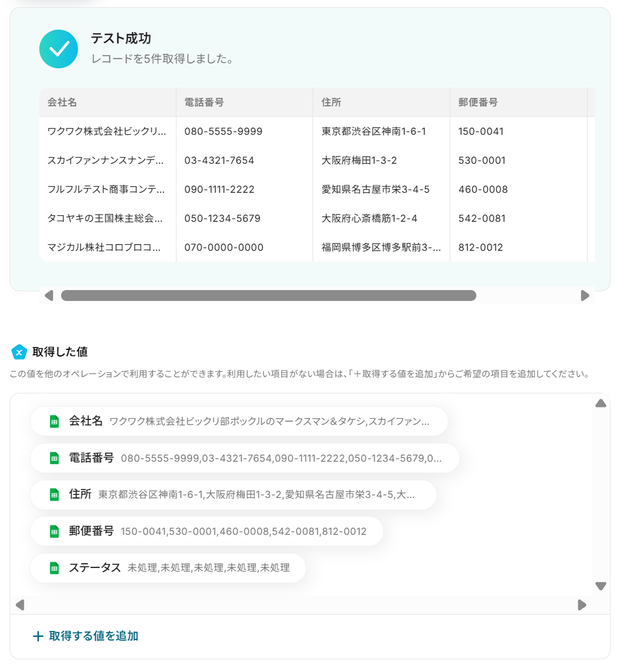Click phone number 090-1111-2222 cell
619x672 pixels.
coord(244,189)
